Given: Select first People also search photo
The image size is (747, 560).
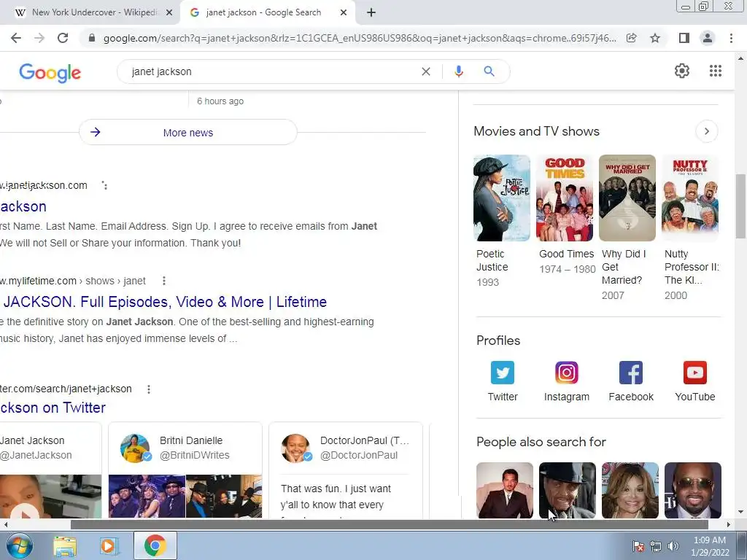Looking at the screenshot, I should coord(505,490).
